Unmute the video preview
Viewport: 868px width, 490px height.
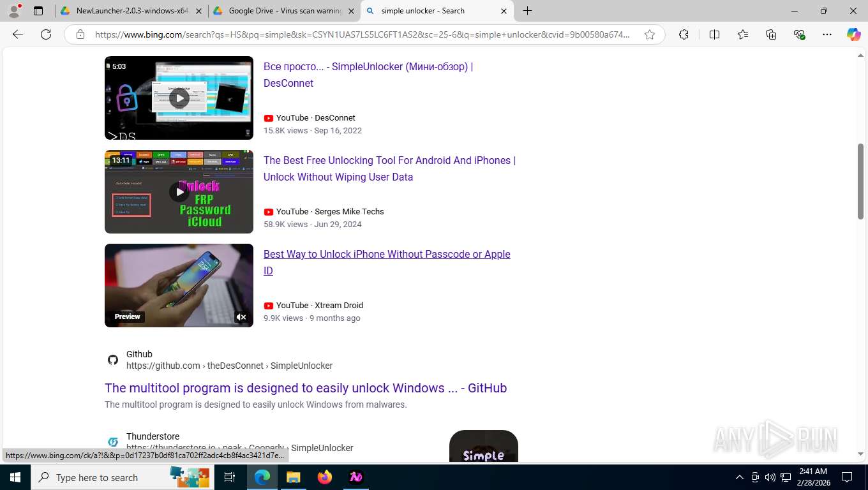coord(241,316)
